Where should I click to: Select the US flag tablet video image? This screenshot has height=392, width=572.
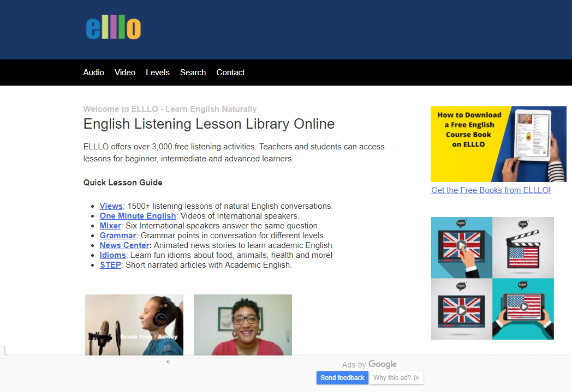click(x=523, y=309)
